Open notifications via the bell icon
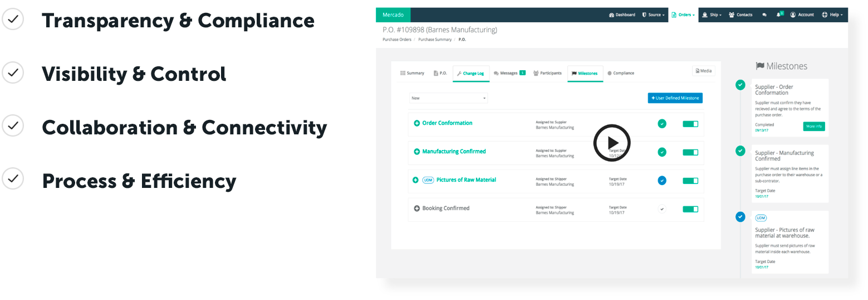 pos(779,14)
